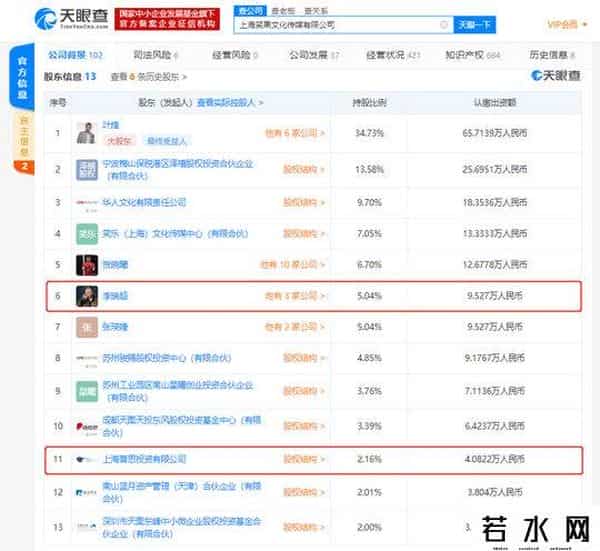Switch to the 历史信息 tab

pyautogui.click(x=552, y=55)
